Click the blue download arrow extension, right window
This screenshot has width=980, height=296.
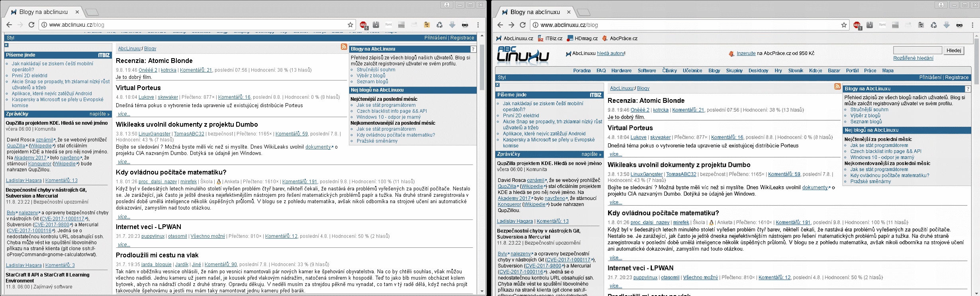tap(947, 25)
